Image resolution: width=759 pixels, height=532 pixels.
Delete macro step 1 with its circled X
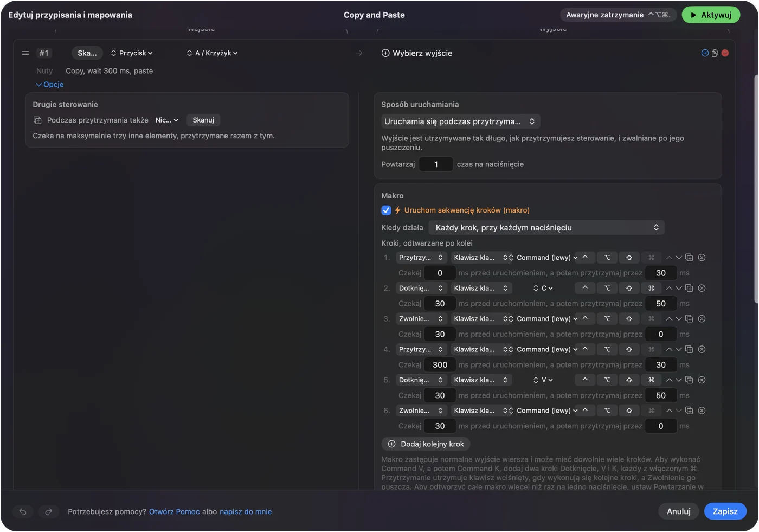click(x=702, y=258)
